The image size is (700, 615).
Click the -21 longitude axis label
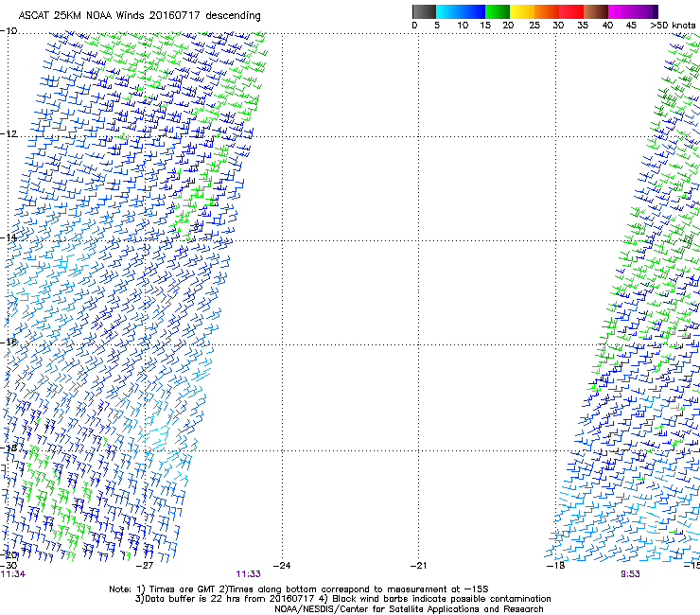(x=418, y=566)
